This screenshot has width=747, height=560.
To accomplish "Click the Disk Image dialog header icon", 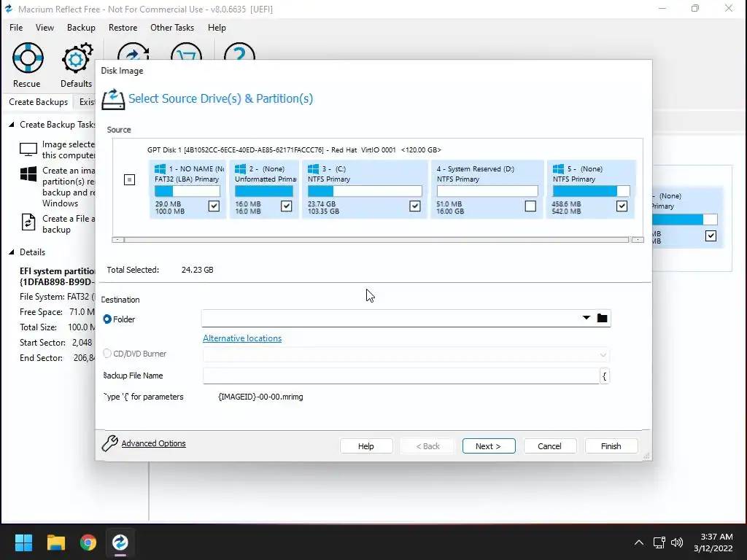I will tap(113, 98).
